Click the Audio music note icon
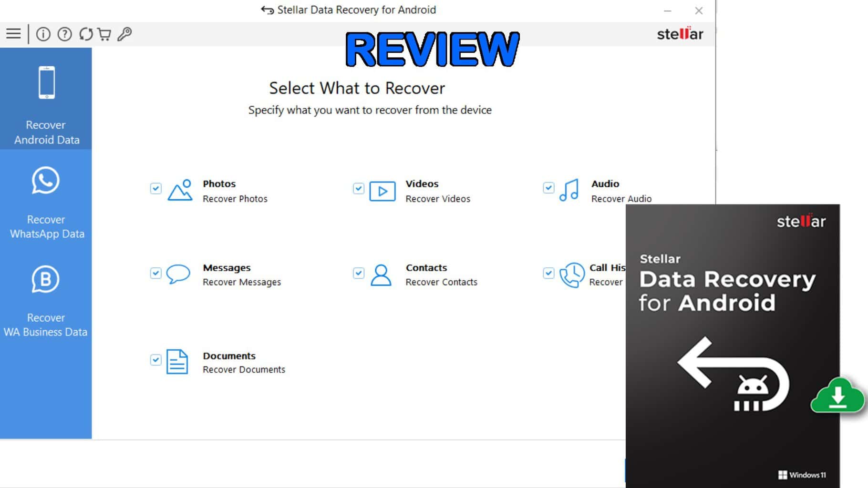The image size is (868, 488). click(x=569, y=190)
